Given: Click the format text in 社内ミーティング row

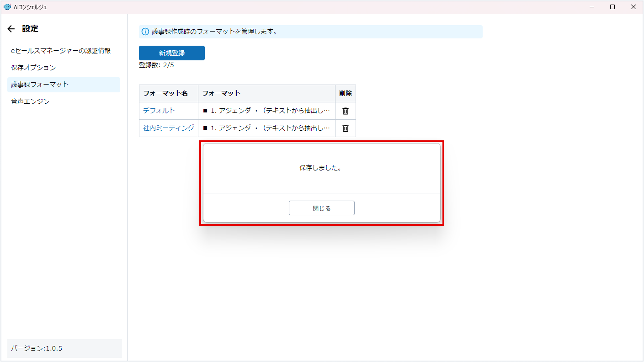Looking at the screenshot, I should point(266,128).
